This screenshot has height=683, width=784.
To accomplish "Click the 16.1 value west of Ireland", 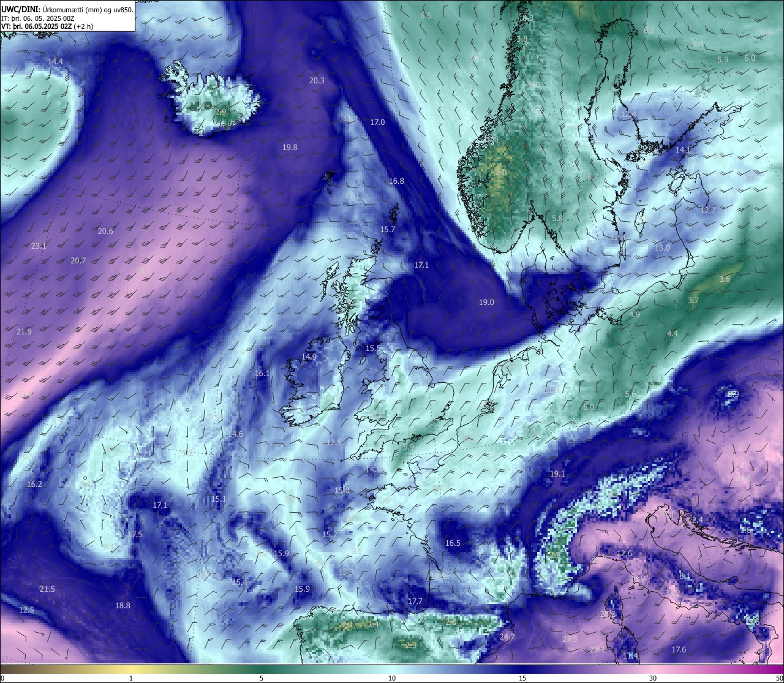I will (x=262, y=373).
